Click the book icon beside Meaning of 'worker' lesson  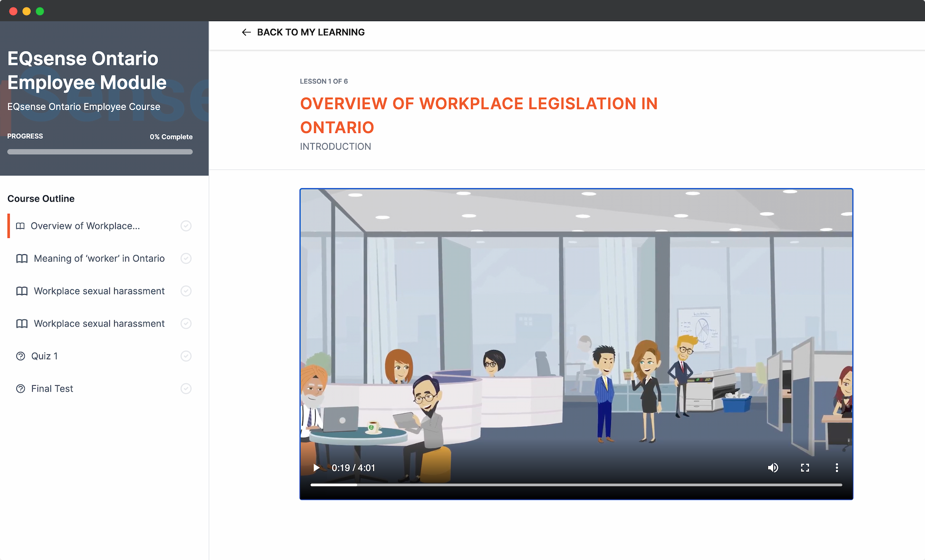21,259
